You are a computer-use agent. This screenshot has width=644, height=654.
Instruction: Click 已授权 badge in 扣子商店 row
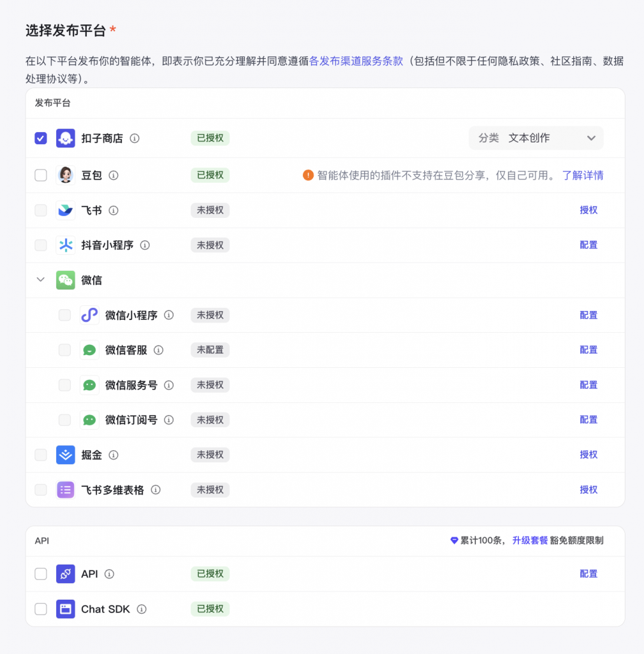tap(210, 138)
